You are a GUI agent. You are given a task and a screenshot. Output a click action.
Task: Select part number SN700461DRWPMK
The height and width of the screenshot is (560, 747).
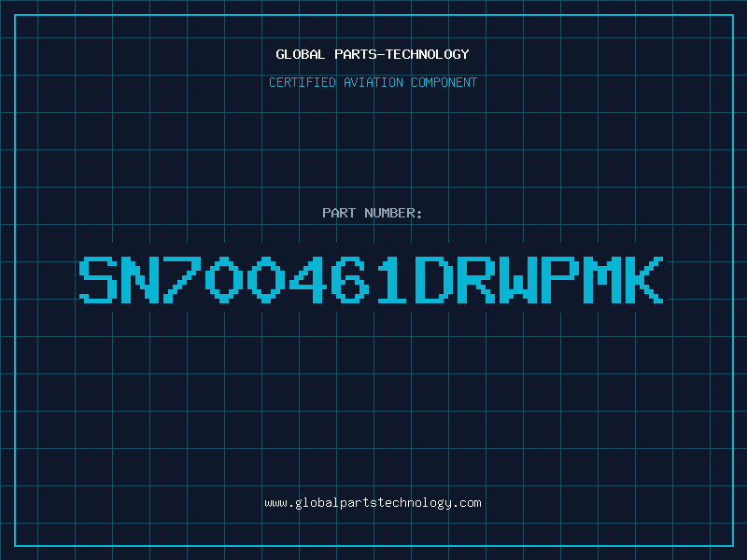(371, 279)
